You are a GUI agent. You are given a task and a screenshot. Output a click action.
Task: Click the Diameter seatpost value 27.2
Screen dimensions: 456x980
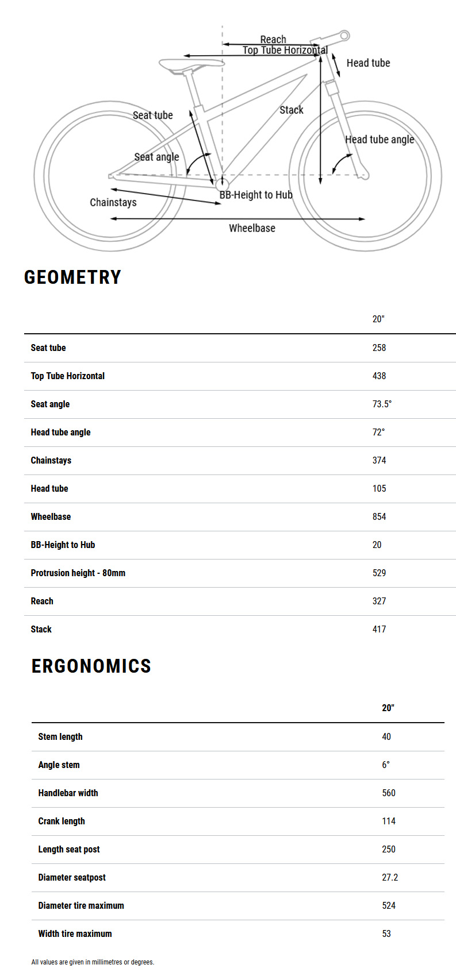click(x=390, y=877)
